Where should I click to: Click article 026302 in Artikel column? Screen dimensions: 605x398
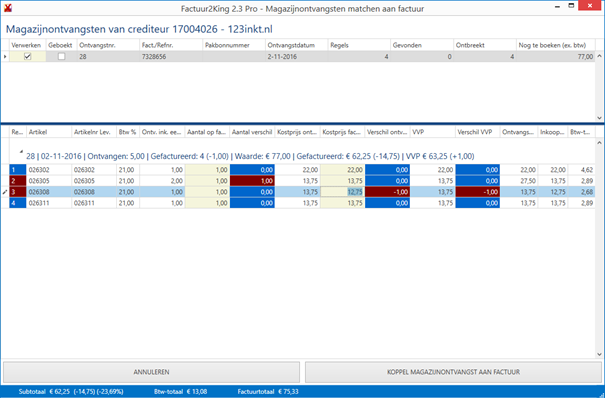click(x=49, y=170)
